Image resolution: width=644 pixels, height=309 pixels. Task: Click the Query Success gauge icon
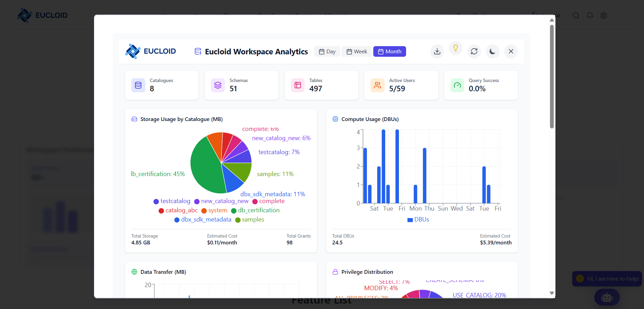click(x=457, y=85)
